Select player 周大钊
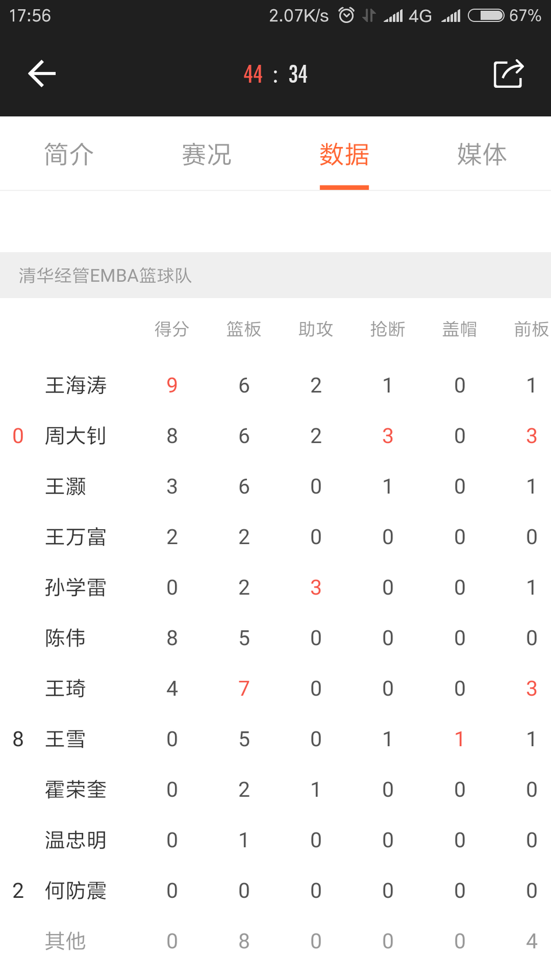Screen dimensions: 551x980 coord(76,436)
